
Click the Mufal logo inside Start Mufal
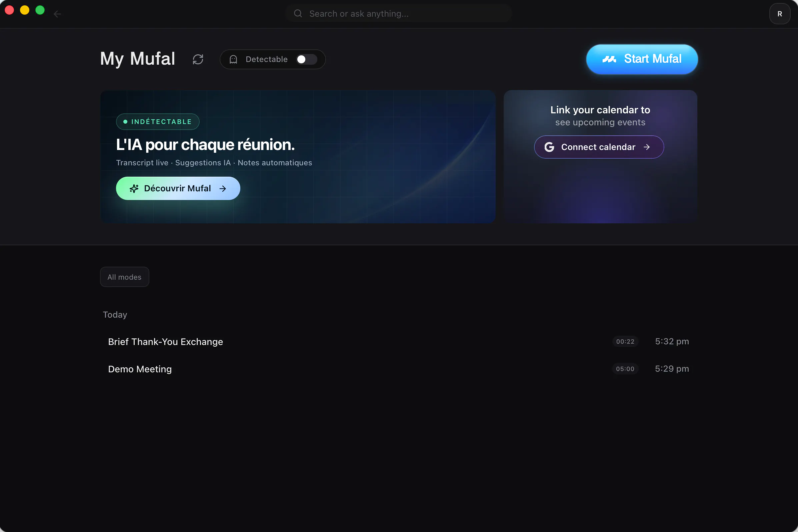609,59
